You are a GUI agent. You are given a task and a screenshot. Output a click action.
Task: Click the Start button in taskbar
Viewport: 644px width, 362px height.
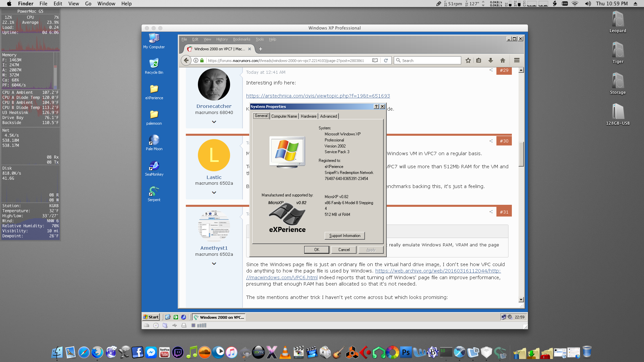pos(151,317)
